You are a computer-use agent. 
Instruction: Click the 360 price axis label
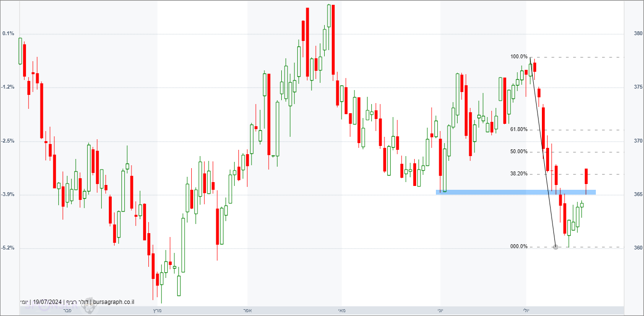tap(638, 248)
